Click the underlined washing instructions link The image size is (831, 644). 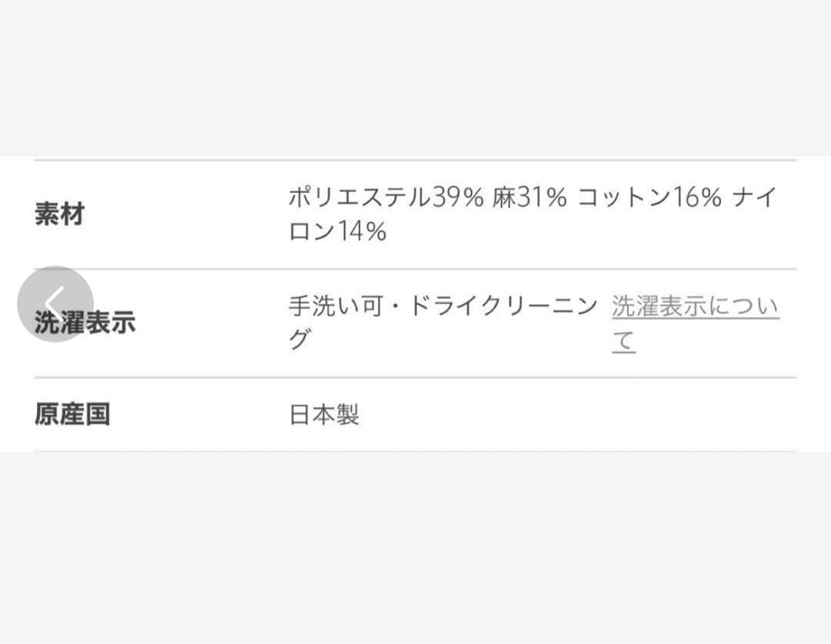tap(693, 305)
